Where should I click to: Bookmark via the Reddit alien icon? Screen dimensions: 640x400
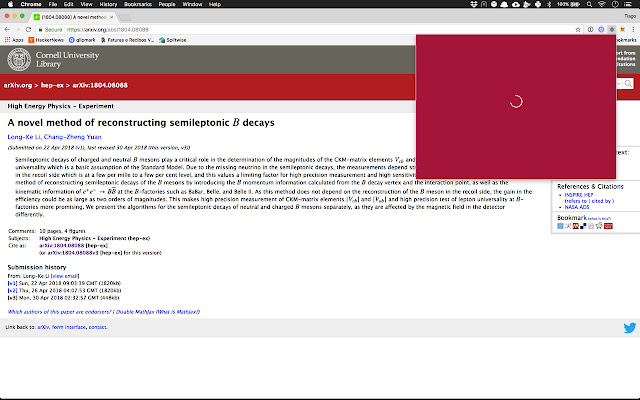point(599,226)
